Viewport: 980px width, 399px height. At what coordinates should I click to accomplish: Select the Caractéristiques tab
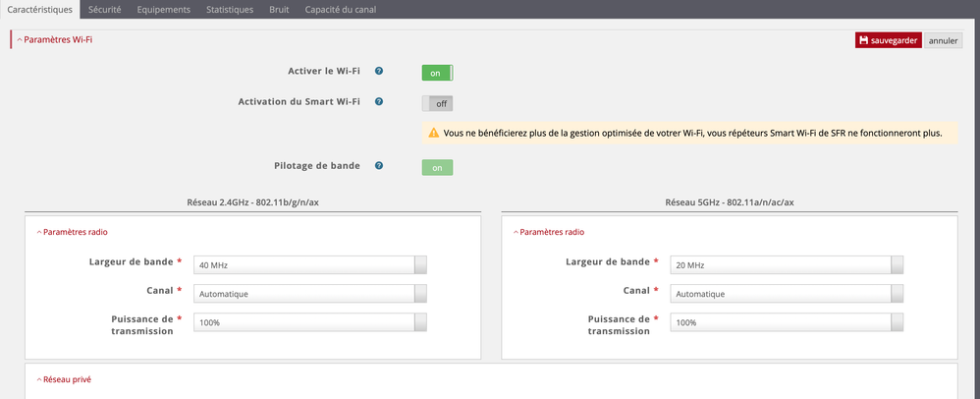point(40,10)
